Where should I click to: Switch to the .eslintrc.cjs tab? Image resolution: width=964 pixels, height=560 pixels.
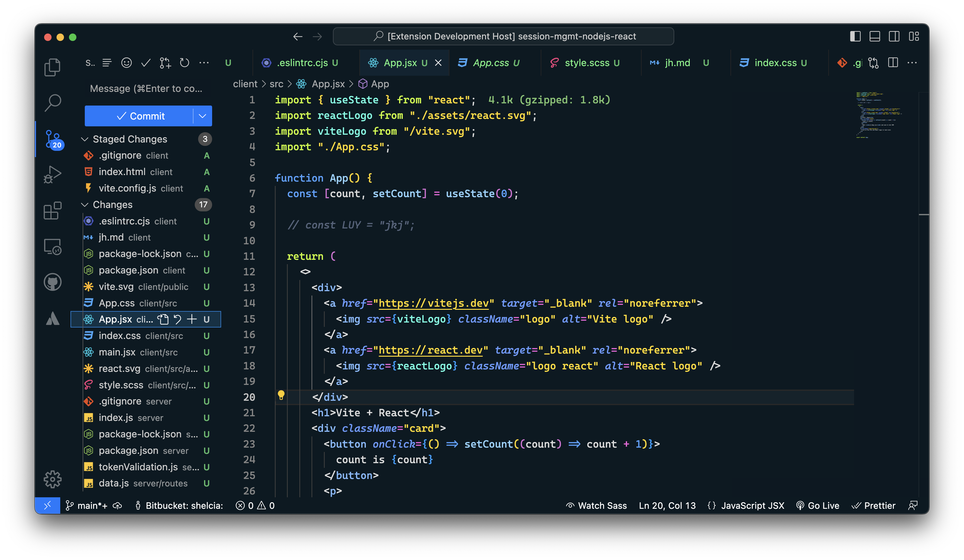[302, 63]
